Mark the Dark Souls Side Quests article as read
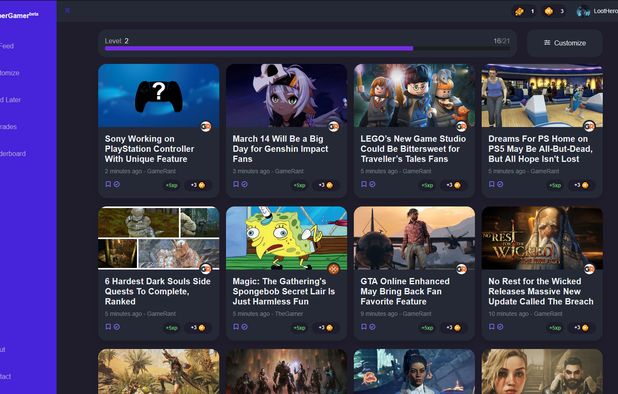 click(x=117, y=327)
